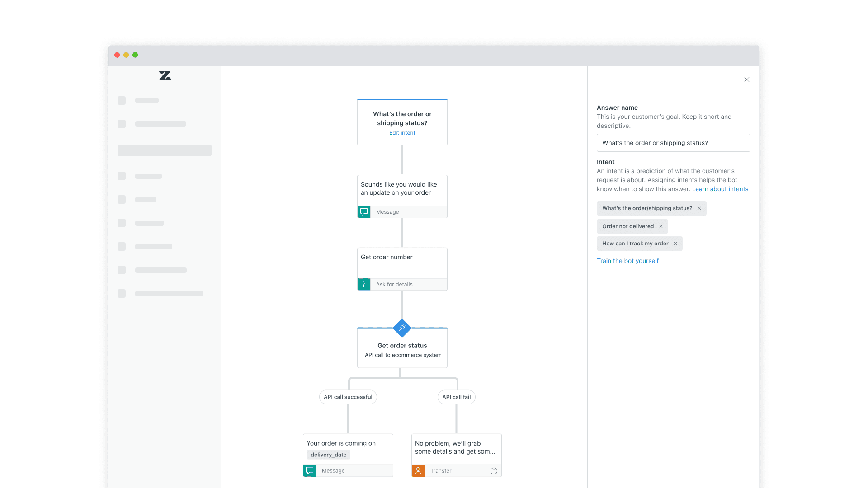Click Learn about intents hyperlink
The width and height of the screenshot is (868, 488).
720,189
